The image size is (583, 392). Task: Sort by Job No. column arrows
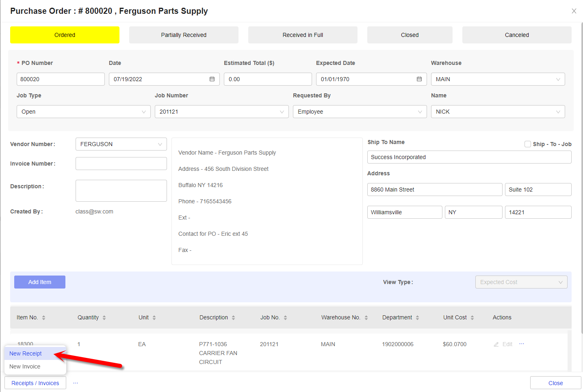click(285, 318)
